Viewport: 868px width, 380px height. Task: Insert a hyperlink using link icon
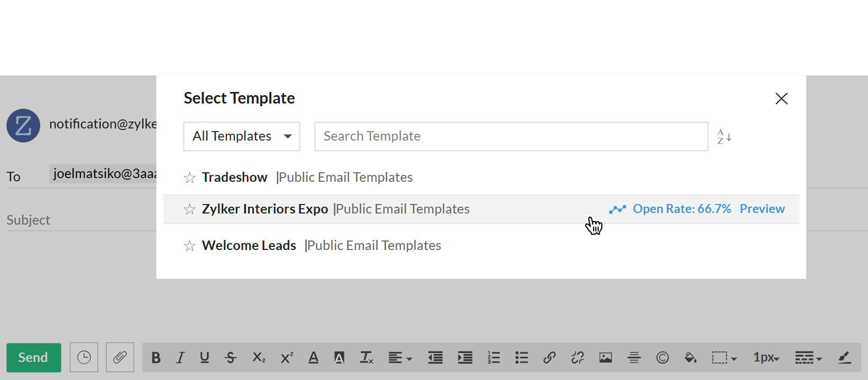click(x=549, y=358)
